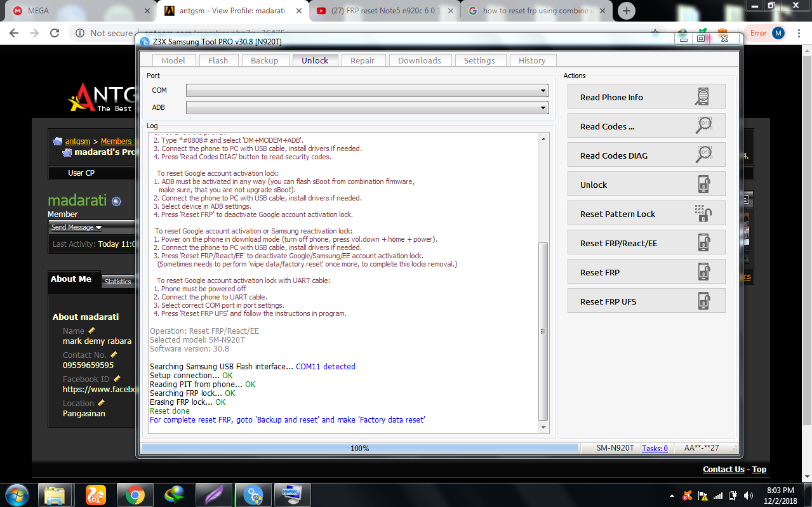Click the purple feather taskbar icon
The width and height of the screenshot is (812, 507).
(x=213, y=494)
